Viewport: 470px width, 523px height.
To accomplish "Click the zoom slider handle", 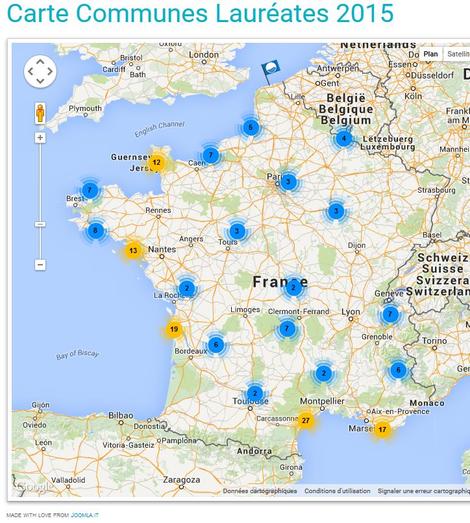I will [40, 224].
